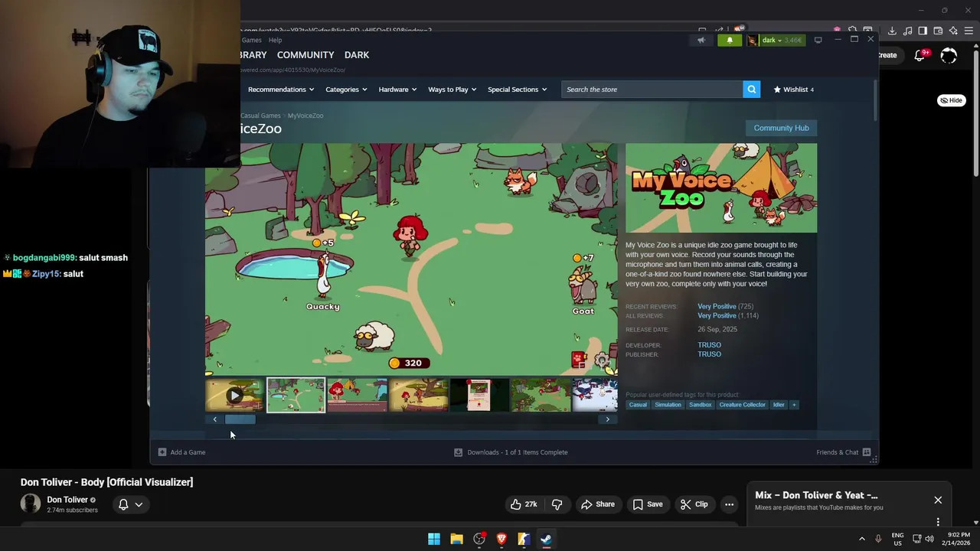Select the Idler tag
980x551 pixels.
pos(779,405)
